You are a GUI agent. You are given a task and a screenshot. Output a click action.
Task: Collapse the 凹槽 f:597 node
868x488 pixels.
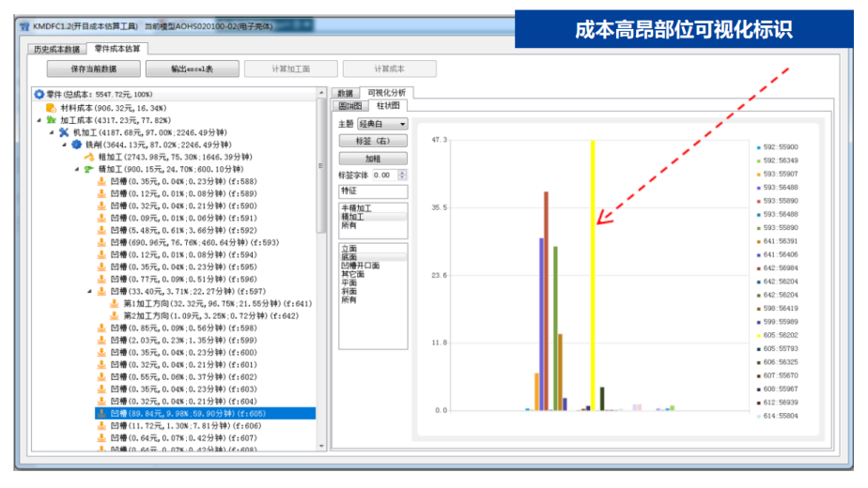[x=89, y=291]
